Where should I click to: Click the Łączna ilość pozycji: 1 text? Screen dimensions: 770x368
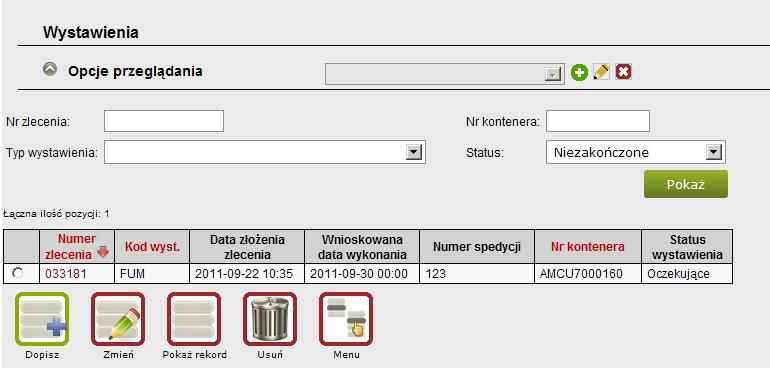point(56,214)
